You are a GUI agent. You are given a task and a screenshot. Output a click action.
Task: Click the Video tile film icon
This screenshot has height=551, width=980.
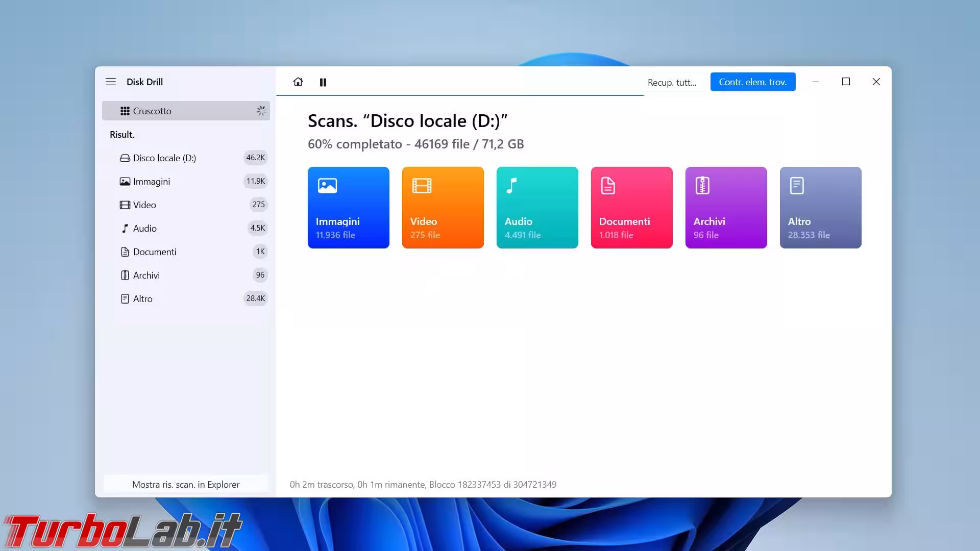click(422, 186)
